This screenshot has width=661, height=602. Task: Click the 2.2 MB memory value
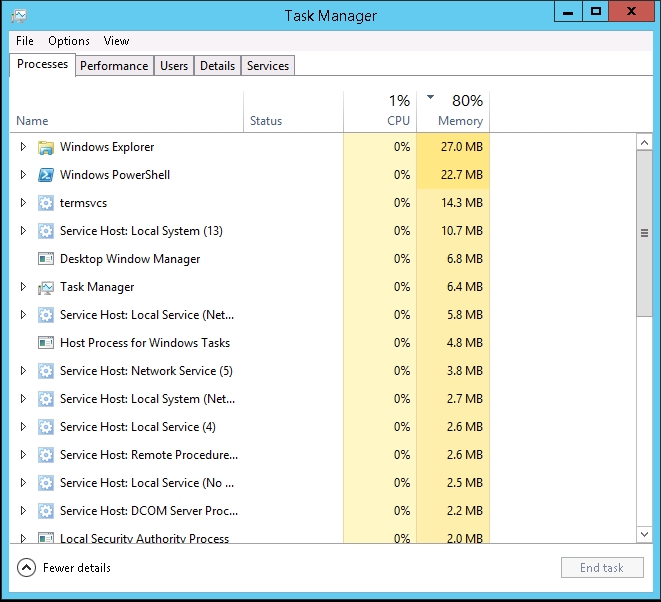[x=465, y=511]
